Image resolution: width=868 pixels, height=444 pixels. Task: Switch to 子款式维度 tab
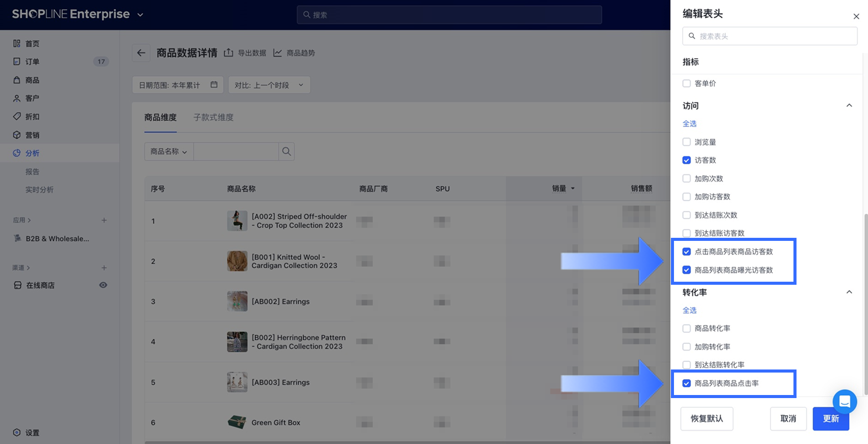click(x=213, y=117)
